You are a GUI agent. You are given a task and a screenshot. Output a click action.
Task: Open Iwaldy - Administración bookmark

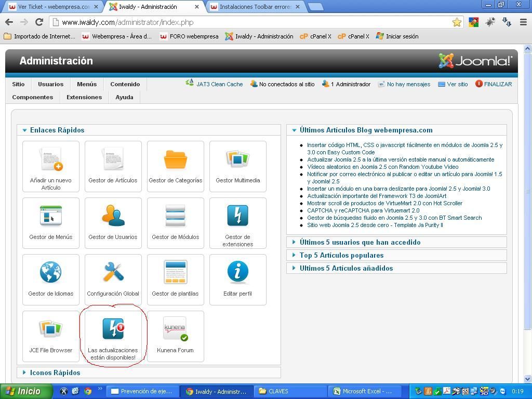260,36
